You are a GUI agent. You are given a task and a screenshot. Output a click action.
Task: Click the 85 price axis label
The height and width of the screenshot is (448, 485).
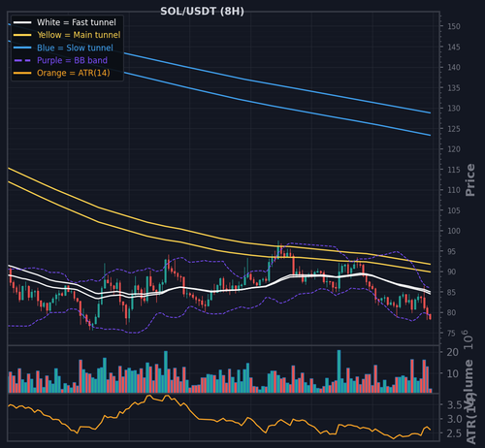coord(452,293)
